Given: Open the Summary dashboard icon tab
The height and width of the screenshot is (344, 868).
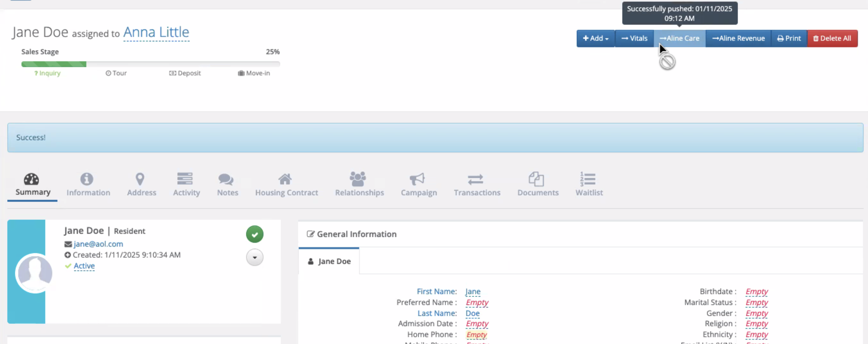Looking at the screenshot, I should pos(32,179).
